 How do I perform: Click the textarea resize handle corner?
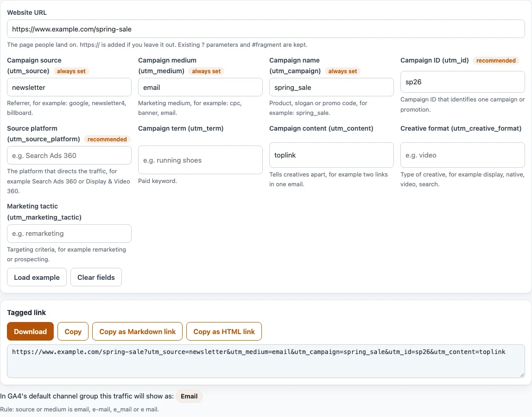tap(522, 375)
